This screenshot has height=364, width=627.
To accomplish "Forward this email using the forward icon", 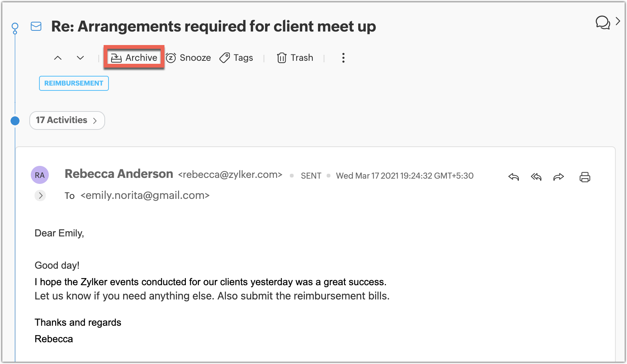I will point(559,177).
